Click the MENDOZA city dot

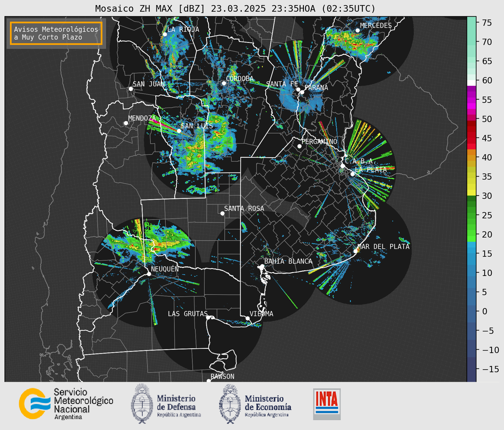(x=126, y=123)
